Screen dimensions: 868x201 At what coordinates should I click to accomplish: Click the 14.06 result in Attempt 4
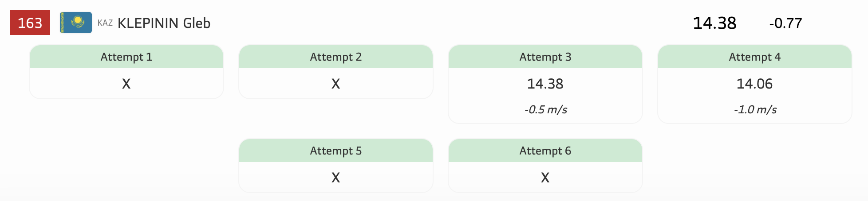coord(755,84)
